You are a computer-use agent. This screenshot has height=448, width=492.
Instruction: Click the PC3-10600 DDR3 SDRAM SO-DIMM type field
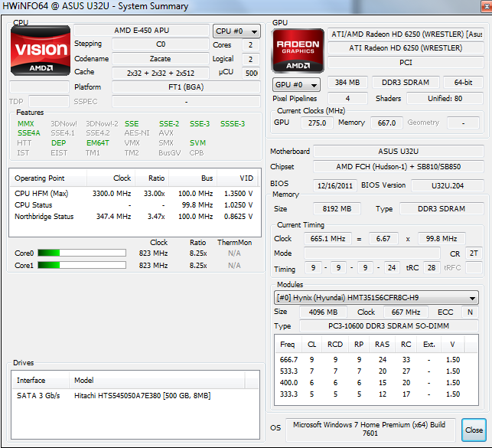[x=389, y=326]
